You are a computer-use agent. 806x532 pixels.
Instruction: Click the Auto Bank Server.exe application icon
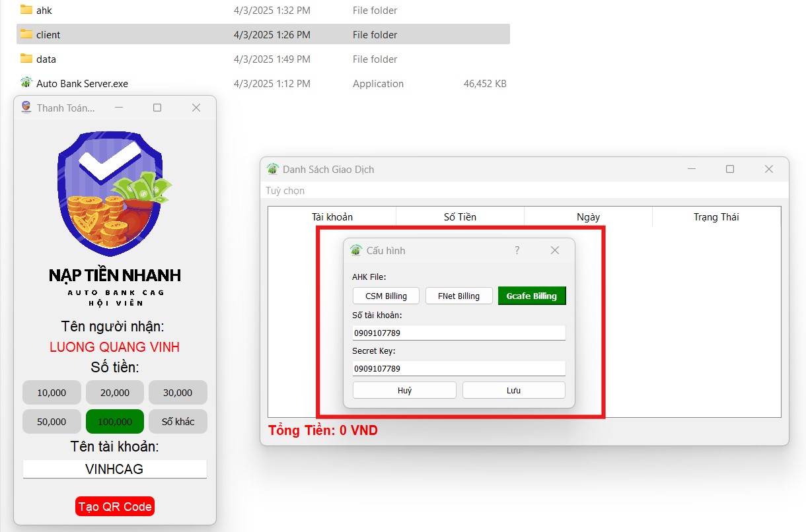(x=26, y=83)
